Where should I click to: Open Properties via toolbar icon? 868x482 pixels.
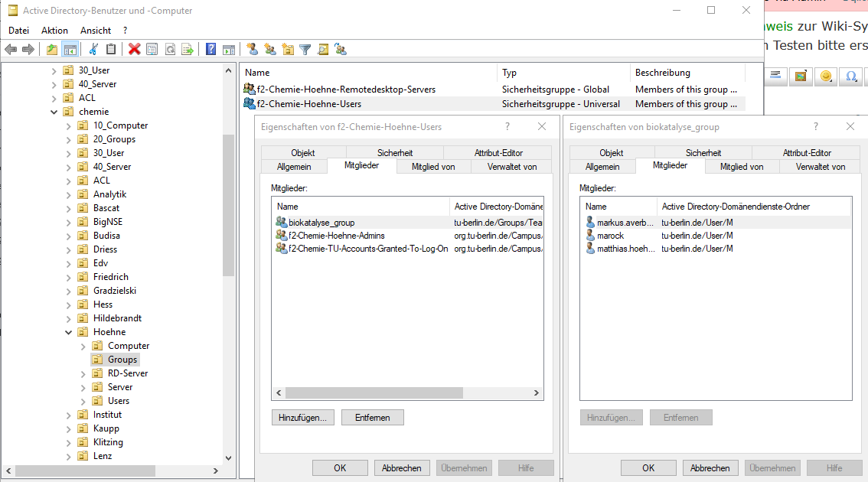[x=152, y=49]
